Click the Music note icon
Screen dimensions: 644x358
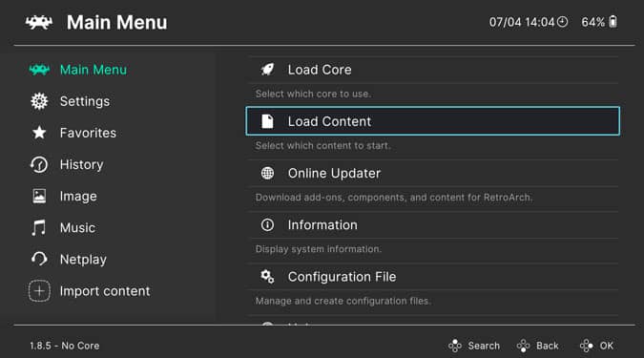point(39,228)
